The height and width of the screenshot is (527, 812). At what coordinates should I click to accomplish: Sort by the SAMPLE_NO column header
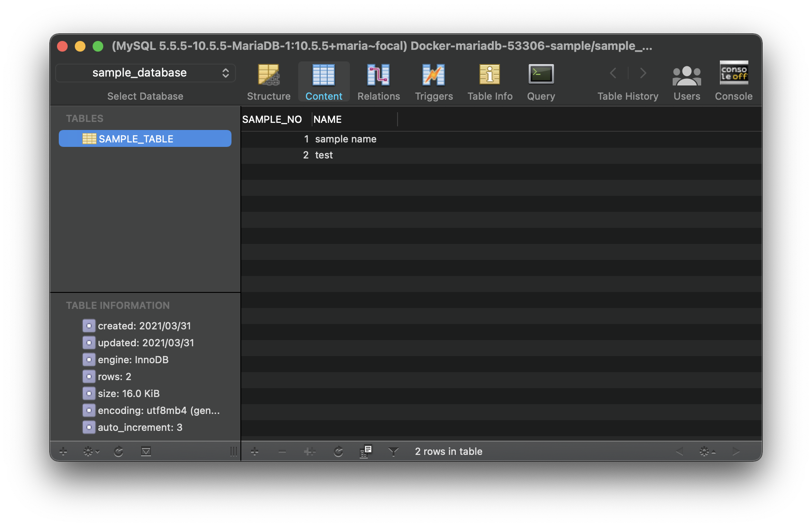pyautogui.click(x=272, y=119)
